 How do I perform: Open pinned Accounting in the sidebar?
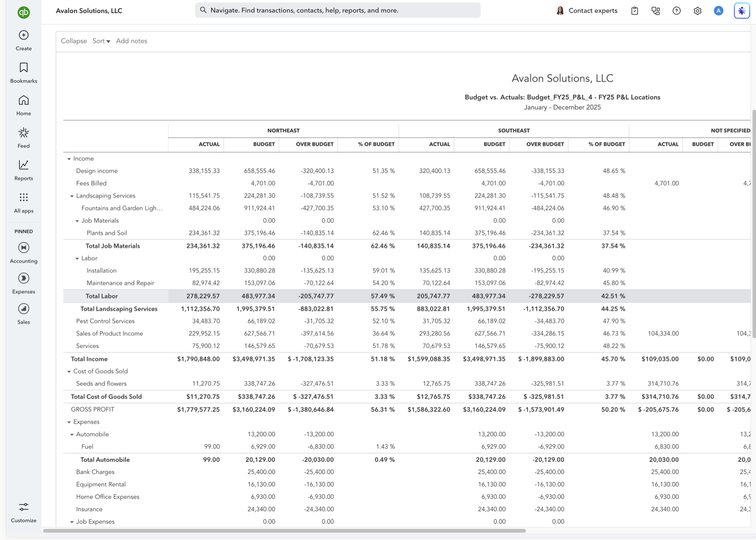coord(24,253)
